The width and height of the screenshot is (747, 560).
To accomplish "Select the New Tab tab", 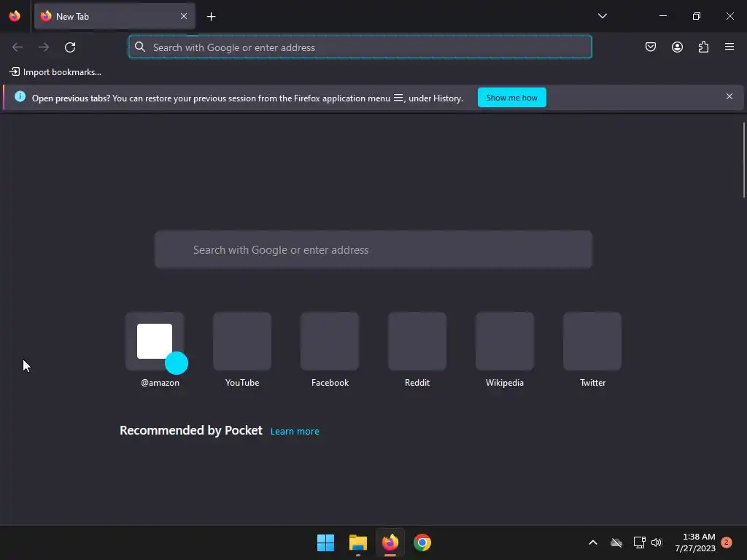I will point(115,16).
